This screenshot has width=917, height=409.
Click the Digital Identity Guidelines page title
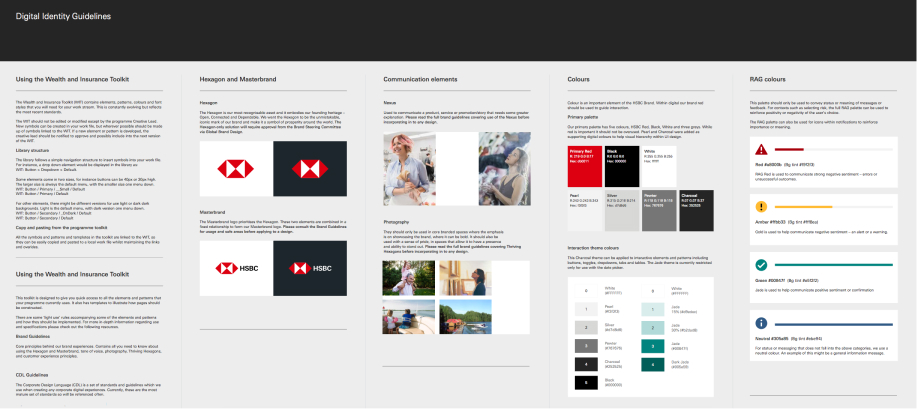tap(56, 17)
